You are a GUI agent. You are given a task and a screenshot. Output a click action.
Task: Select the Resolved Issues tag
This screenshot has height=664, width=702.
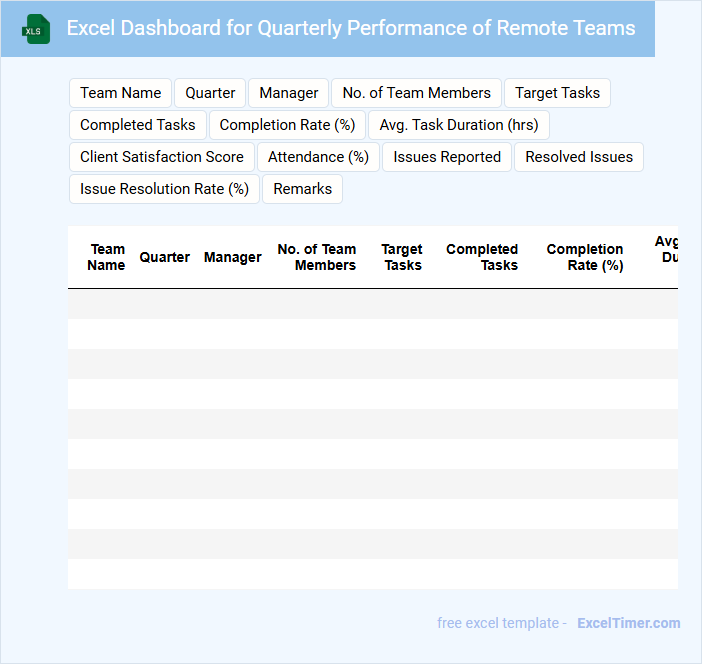point(579,157)
